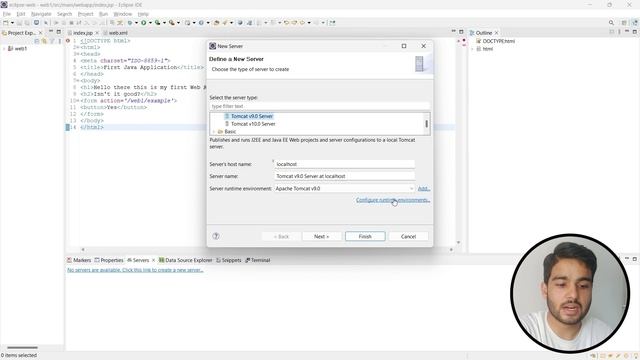Click the Tomcat v10.0 Server list icon
640x360 pixels.
coord(227,124)
